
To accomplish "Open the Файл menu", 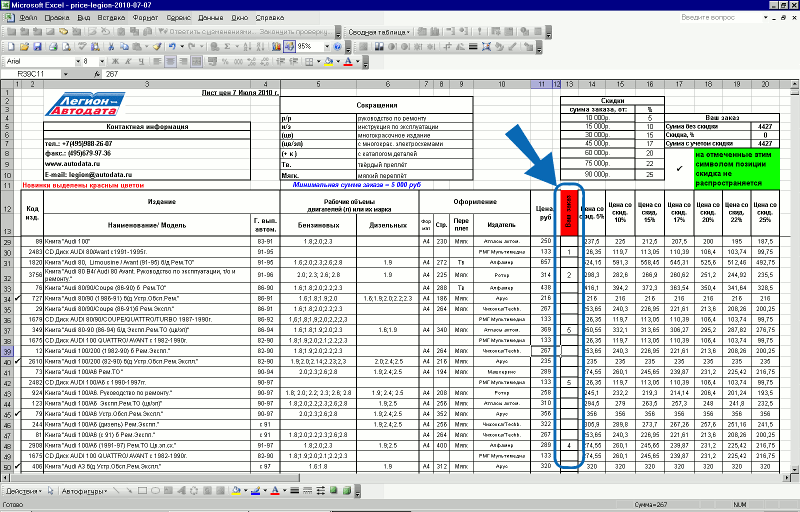I will coord(28,17).
